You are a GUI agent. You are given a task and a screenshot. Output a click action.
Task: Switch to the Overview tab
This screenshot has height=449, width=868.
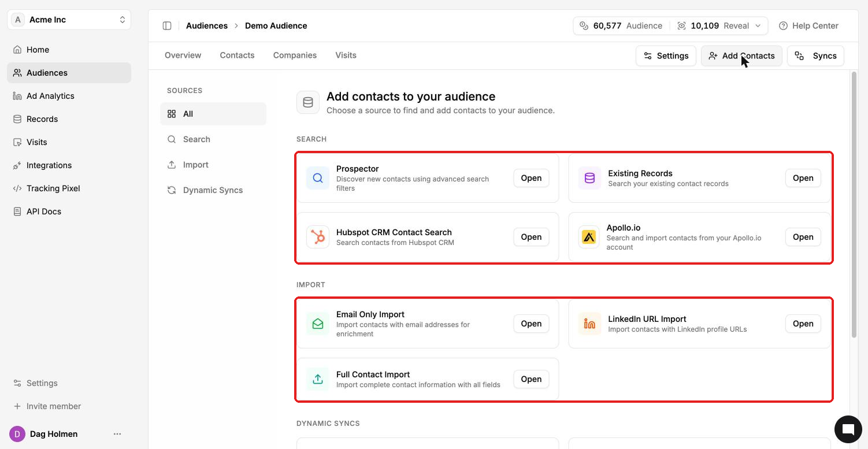[x=183, y=55]
